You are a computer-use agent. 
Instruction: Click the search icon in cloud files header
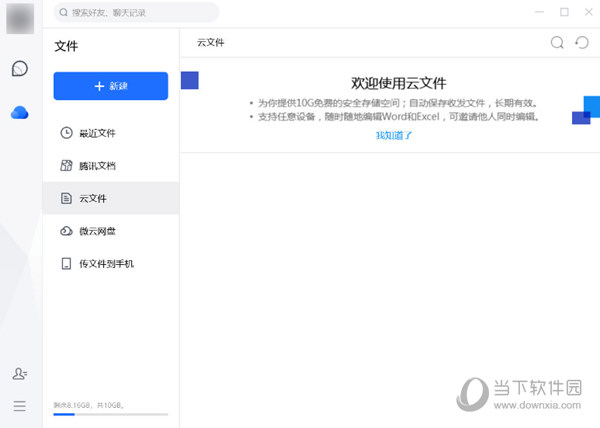click(x=557, y=42)
